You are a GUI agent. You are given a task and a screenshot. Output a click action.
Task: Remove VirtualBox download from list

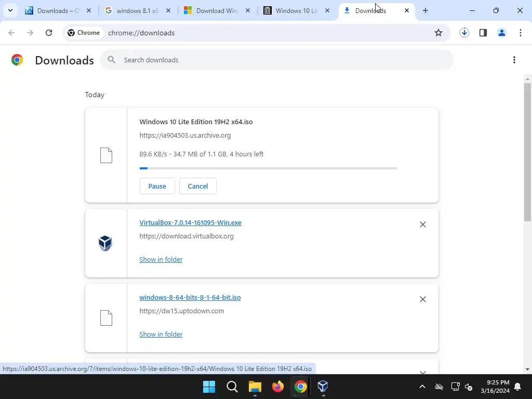click(423, 224)
